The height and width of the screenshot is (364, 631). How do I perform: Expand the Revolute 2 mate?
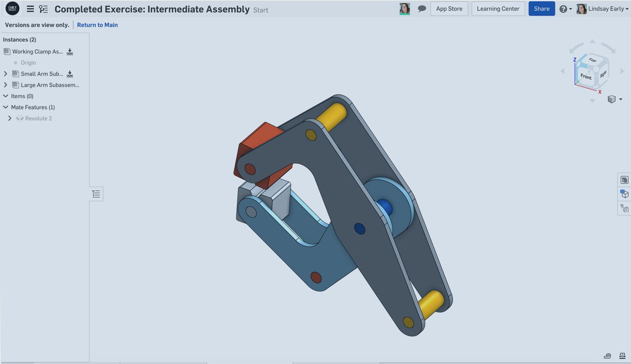(x=9, y=118)
